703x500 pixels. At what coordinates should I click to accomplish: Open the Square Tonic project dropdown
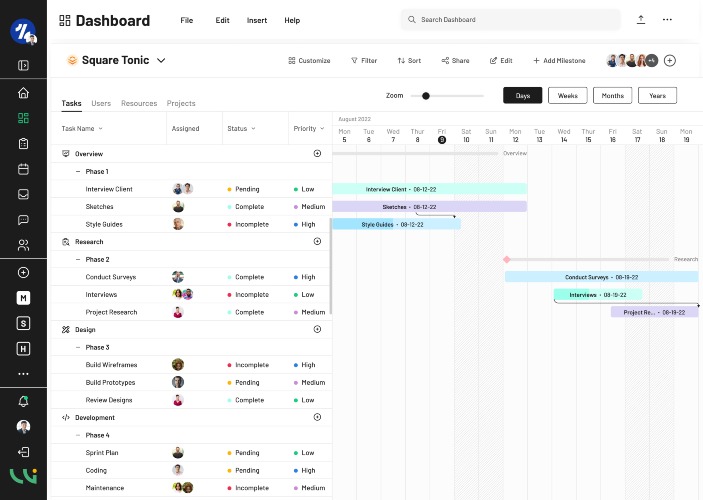pos(161,61)
